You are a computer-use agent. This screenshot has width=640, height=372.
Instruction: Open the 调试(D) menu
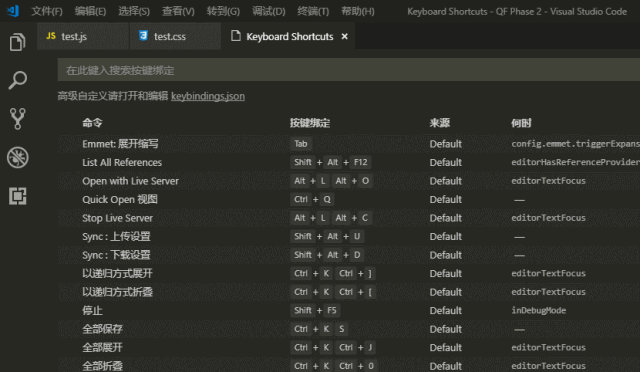point(269,11)
